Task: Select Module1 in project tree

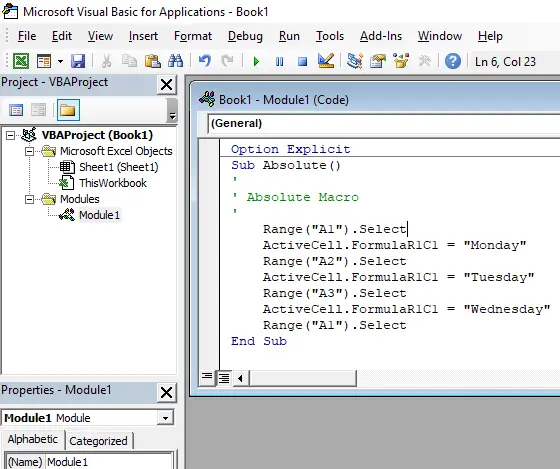Action: pos(99,215)
